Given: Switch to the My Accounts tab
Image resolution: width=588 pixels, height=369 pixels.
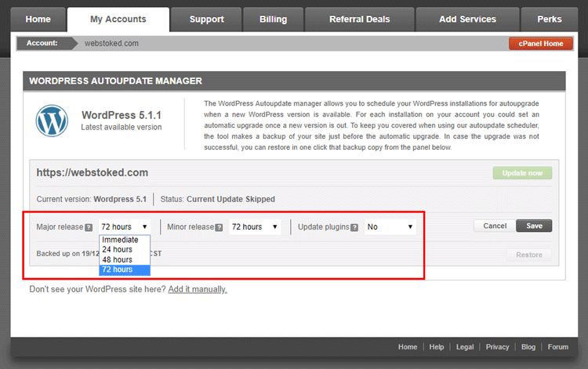Looking at the screenshot, I should pos(118,19).
